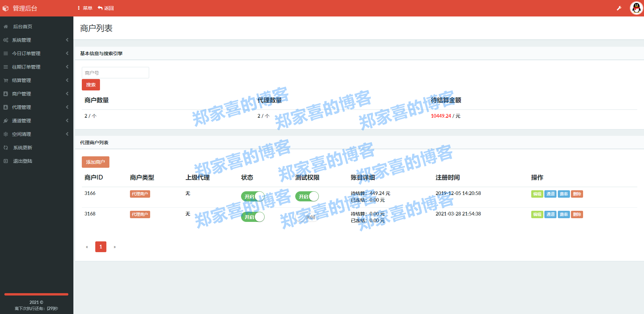Click 通道 for merchant 3166
The height and width of the screenshot is (314, 644).
click(x=550, y=194)
